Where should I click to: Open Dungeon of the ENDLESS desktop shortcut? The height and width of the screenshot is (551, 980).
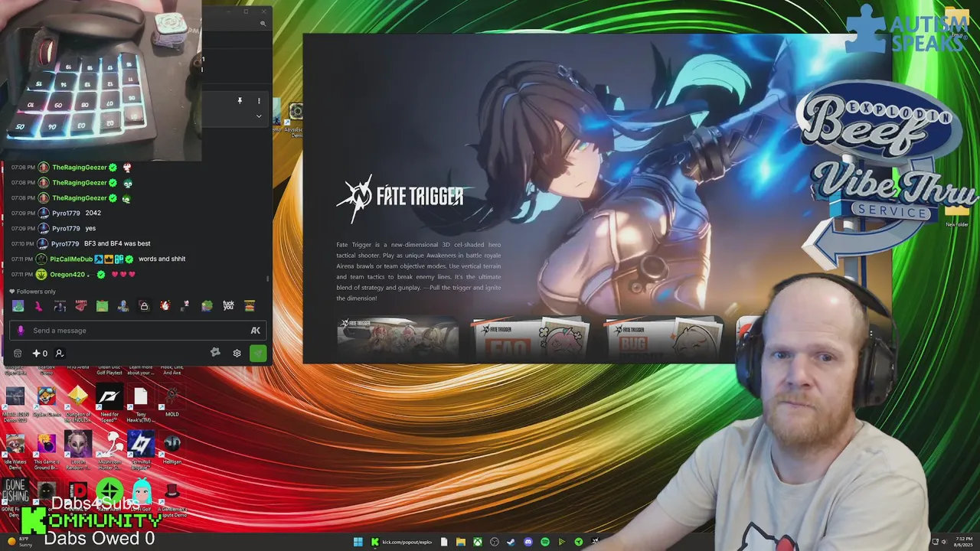(77, 404)
